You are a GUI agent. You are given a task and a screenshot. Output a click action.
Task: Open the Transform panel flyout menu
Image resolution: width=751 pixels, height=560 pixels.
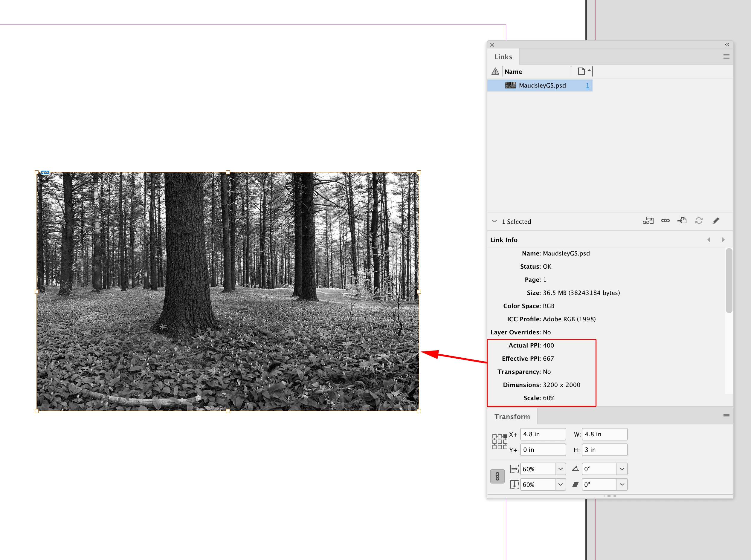click(726, 416)
